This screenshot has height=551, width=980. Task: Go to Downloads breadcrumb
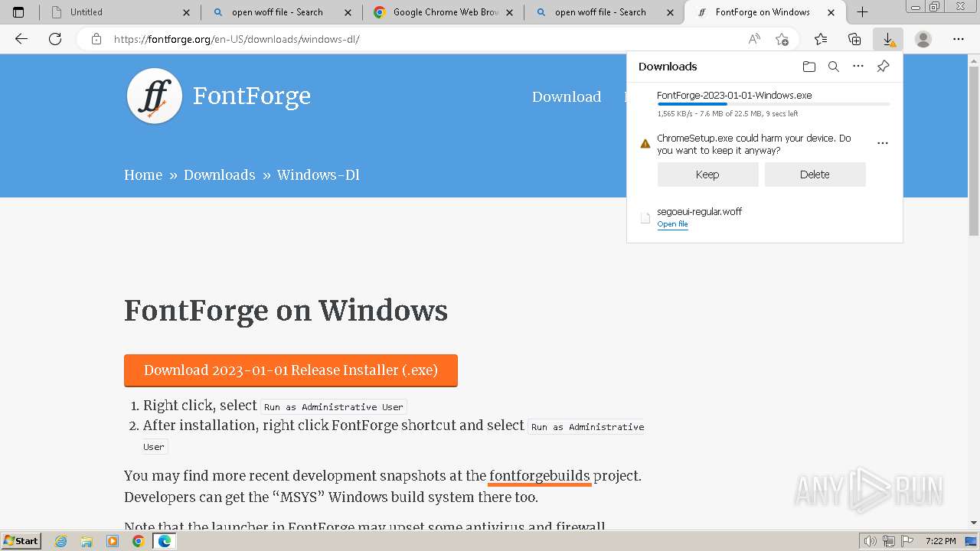tap(219, 174)
